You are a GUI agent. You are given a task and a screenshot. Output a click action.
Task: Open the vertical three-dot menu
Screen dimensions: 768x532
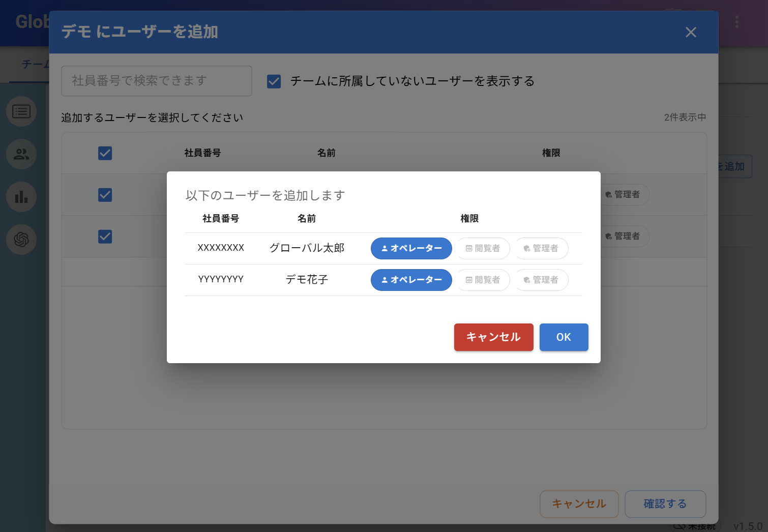click(736, 22)
